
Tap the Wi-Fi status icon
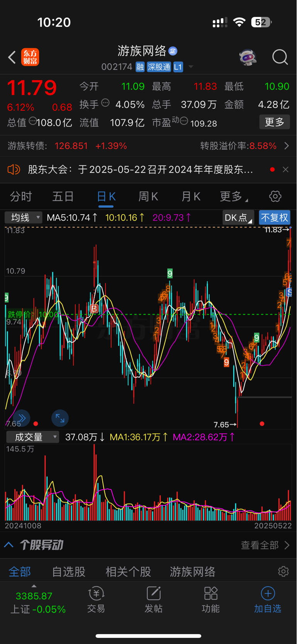tap(239, 22)
